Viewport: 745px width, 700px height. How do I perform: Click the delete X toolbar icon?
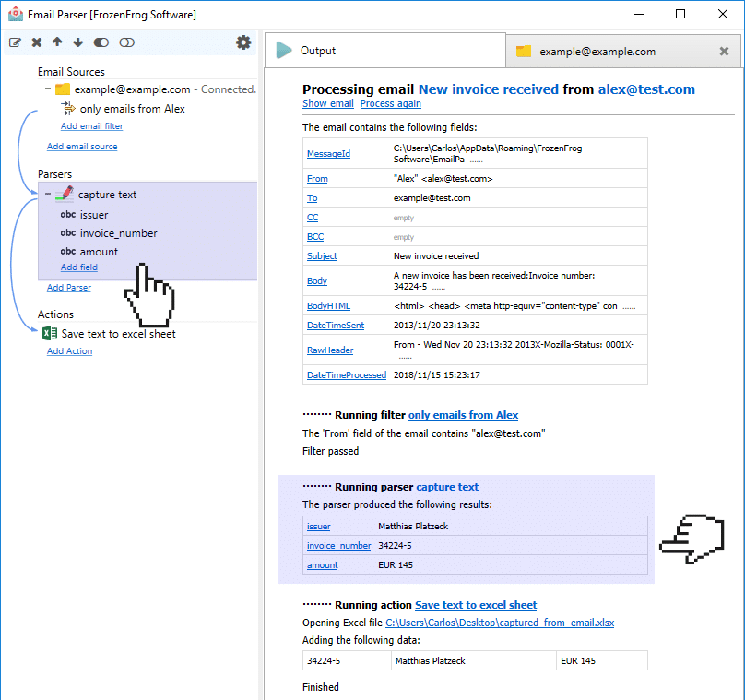click(x=37, y=42)
